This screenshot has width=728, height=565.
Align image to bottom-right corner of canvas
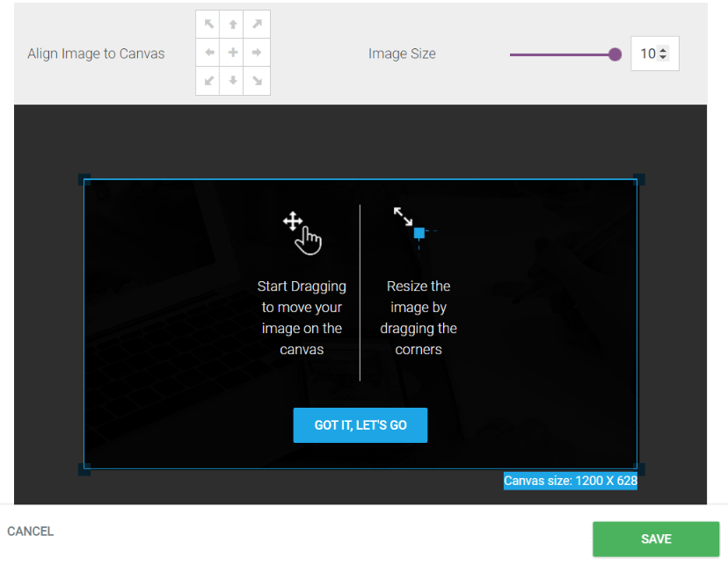click(x=257, y=81)
